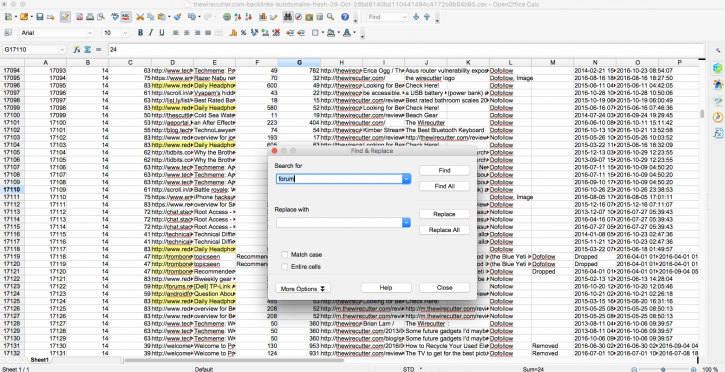Click the Help button in dialog
725x372 pixels.
[x=386, y=288]
